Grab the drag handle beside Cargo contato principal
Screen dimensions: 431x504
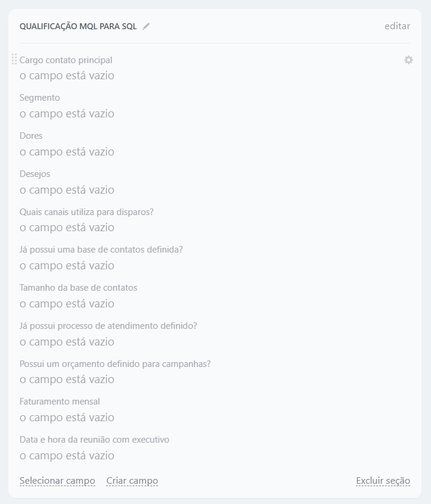pyautogui.click(x=14, y=60)
